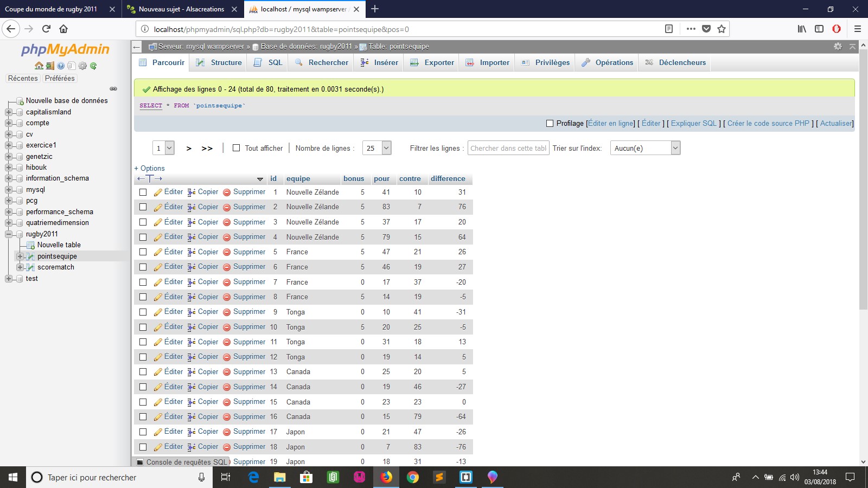Reload the page in Firefox

46,29
